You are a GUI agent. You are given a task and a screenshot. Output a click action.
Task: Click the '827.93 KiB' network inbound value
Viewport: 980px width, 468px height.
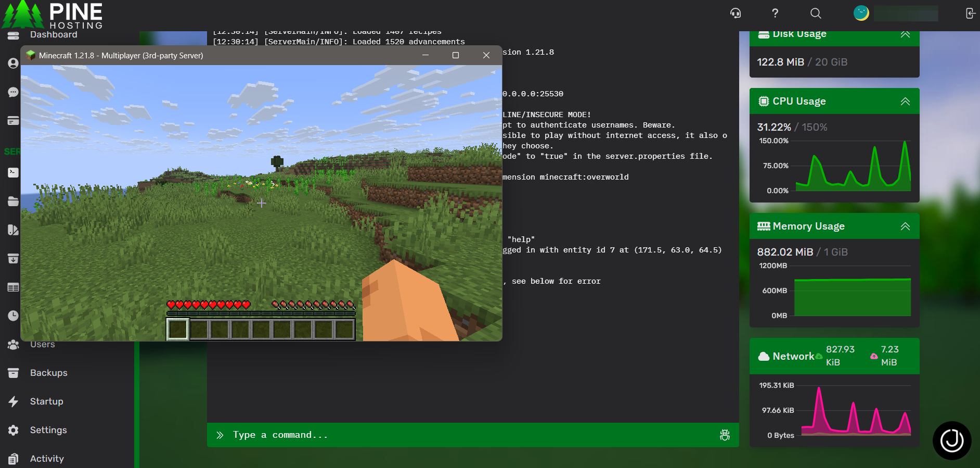click(x=840, y=356)
